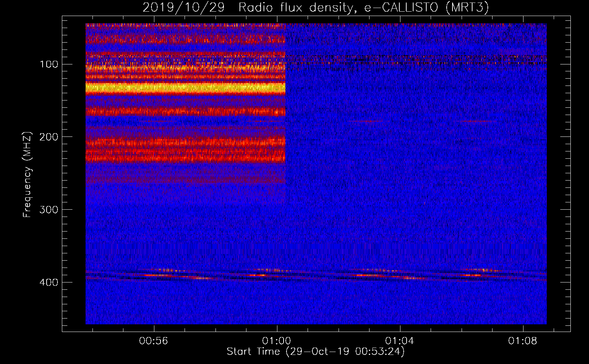The height and width of the screenshot is (364, 589).
Task: Click the 300 frequency tick label
Action: (x=49, y=210)
